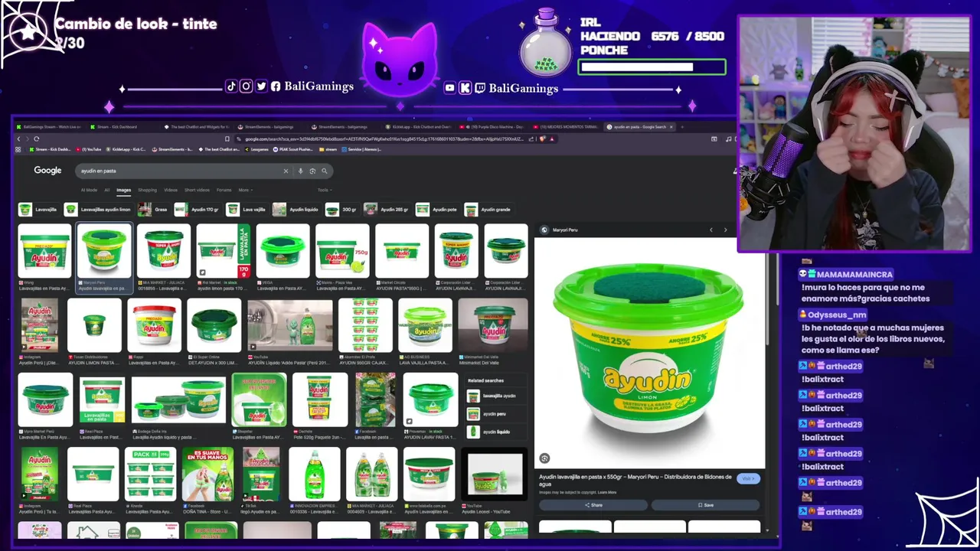Click the Share button under preview
This screenshot has width=980, height=551.
(593, 505)
